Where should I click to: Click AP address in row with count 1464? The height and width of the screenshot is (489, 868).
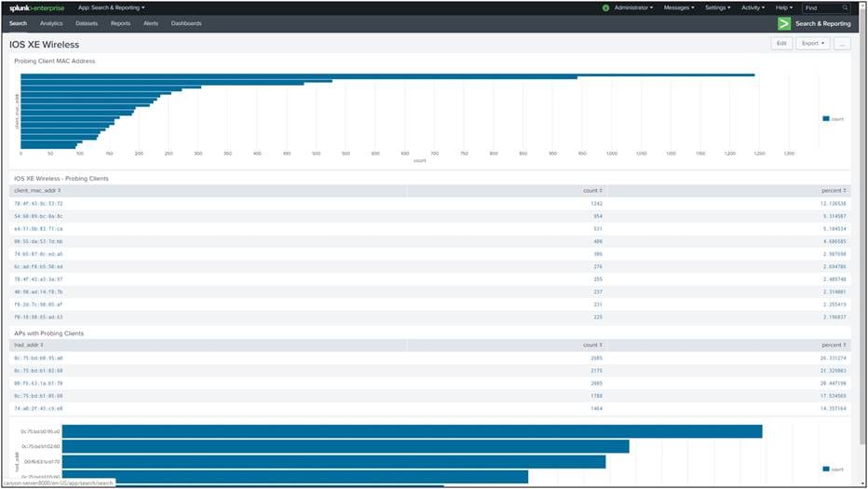pos(38,409)
